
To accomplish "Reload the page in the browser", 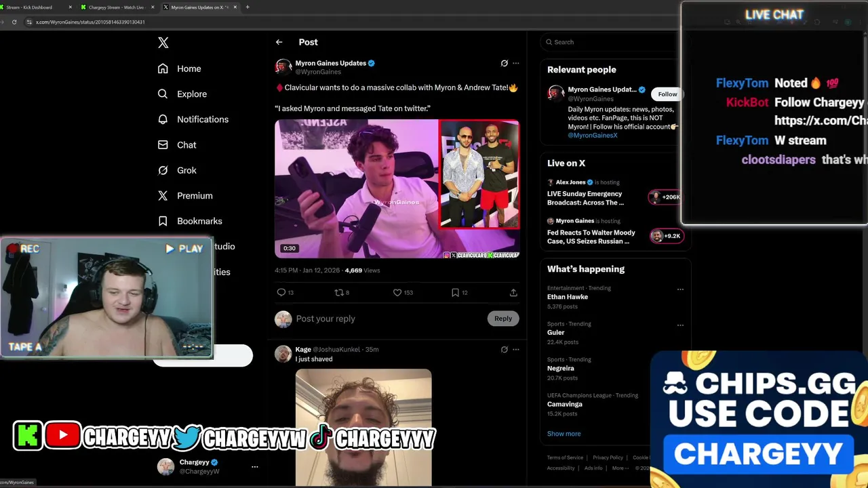I will pos(14,22).
